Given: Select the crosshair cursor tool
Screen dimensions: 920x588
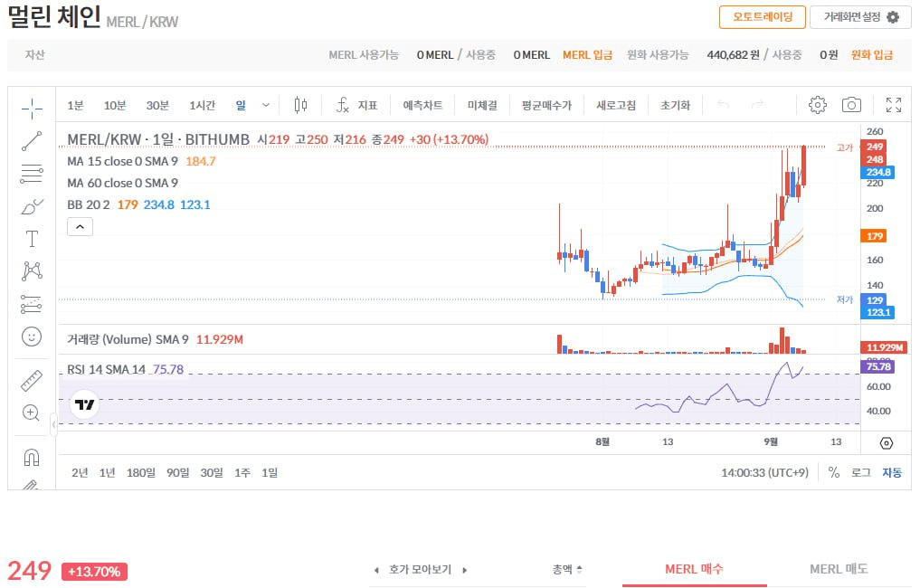Looking at the screenshot, I should click(x=32, y=108).
